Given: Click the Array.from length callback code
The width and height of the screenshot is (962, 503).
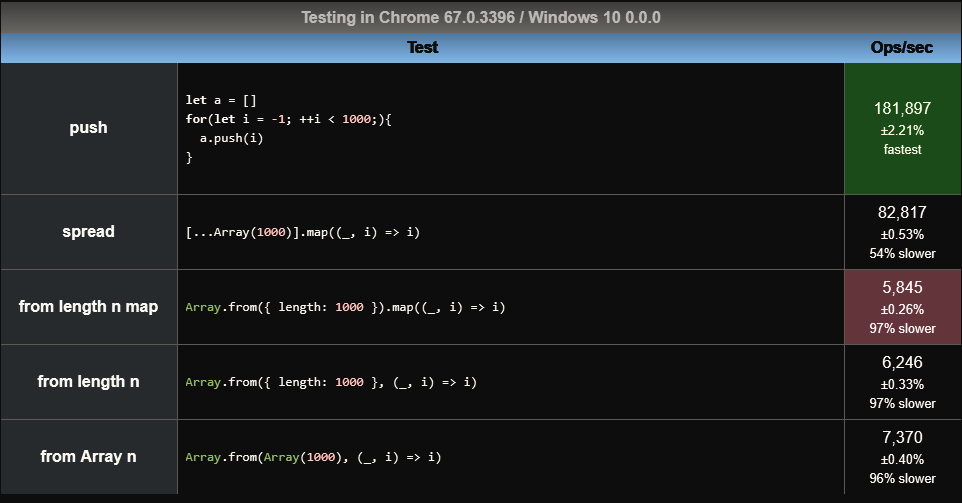Looking at the screenshot, I should tap(331, 382).
